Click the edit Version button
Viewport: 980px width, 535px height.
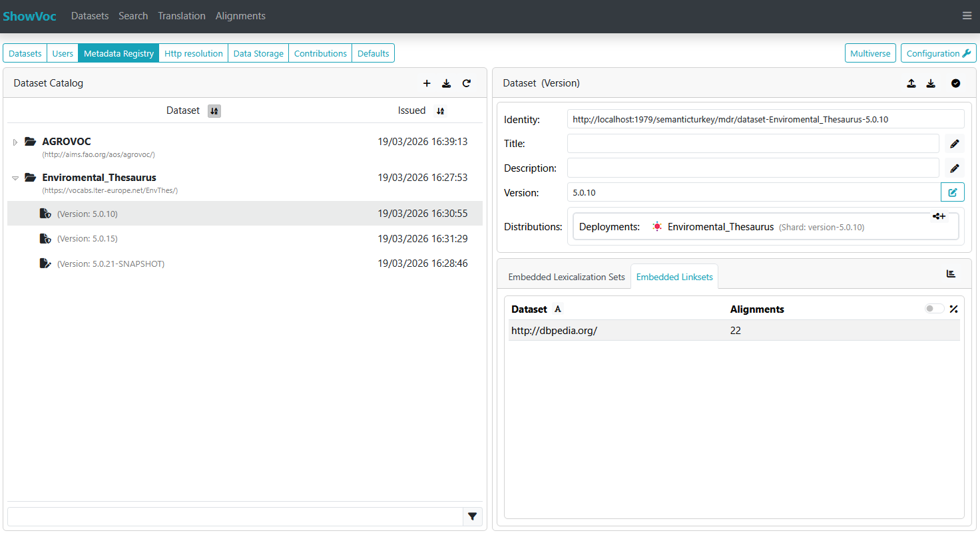[x=953, y=192]
